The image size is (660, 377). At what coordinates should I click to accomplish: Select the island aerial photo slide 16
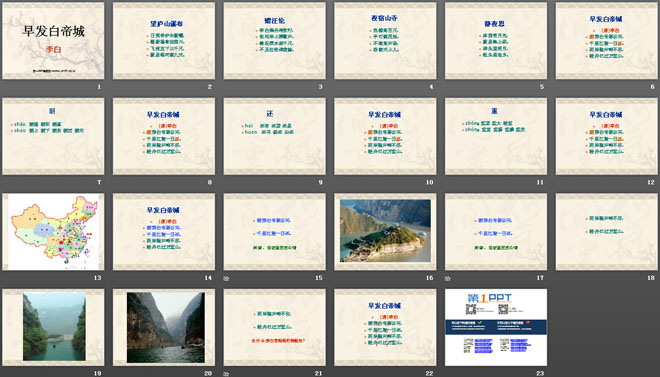[x=385, y=232]
